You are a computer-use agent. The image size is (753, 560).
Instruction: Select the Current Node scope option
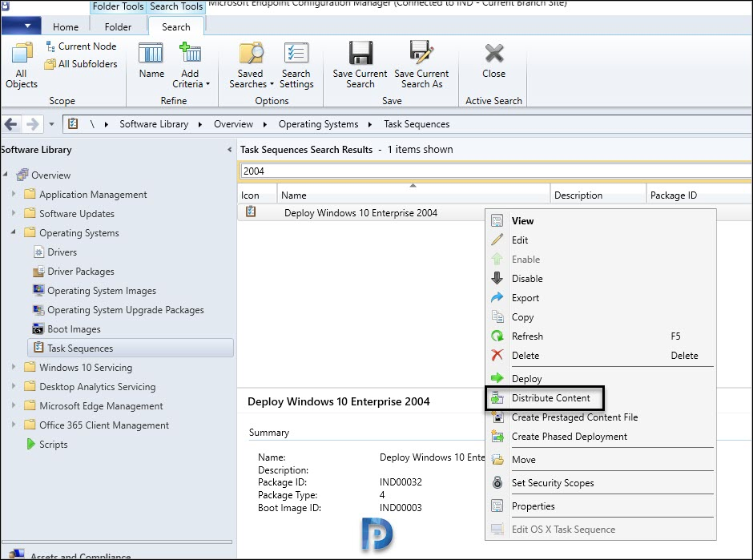click(81, 46)
